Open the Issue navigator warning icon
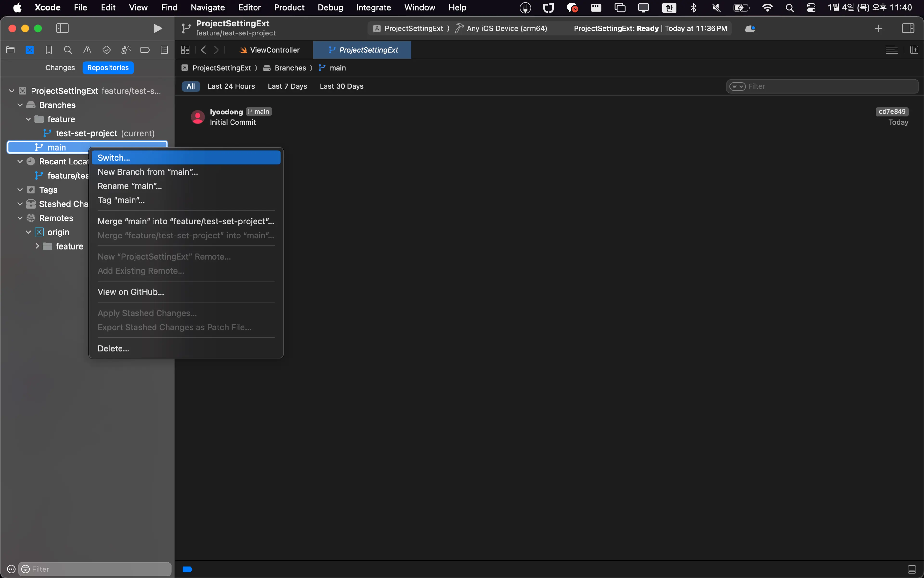 click(x=87, y=50)
